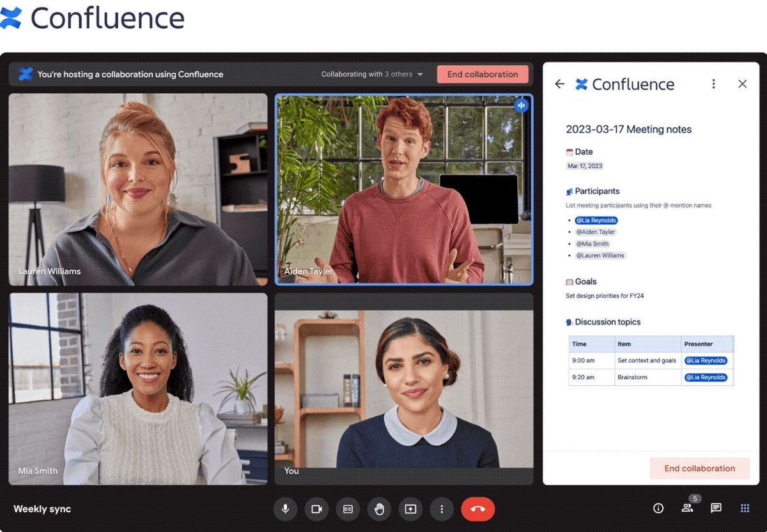Click Confluence icon in the hosting banner
Image resolution: width=767 pixels, height=532 pixels.
(26, 74)
